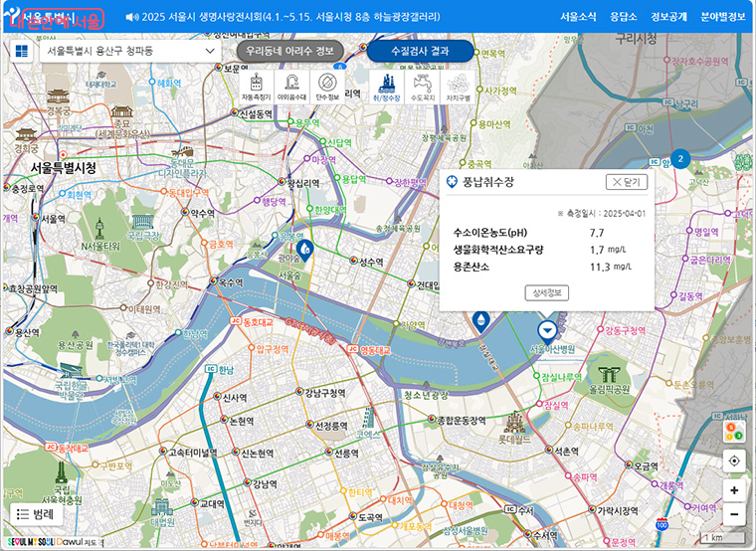Click the blue cluster marker showing 2

point(680,159)
